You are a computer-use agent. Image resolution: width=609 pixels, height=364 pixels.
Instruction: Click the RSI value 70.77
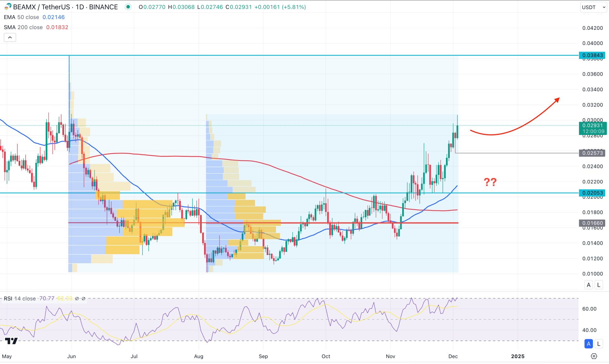(47, 298)
